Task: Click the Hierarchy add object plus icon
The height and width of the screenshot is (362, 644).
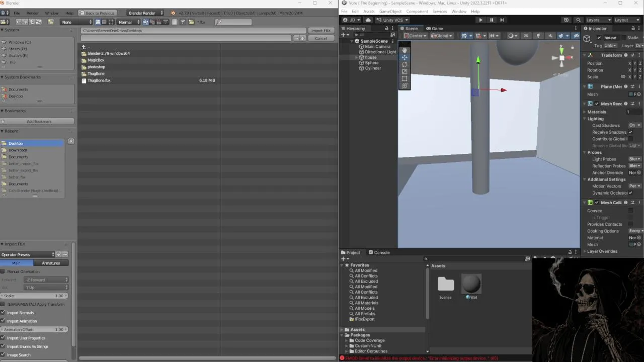Action: (x=344, y=35)
